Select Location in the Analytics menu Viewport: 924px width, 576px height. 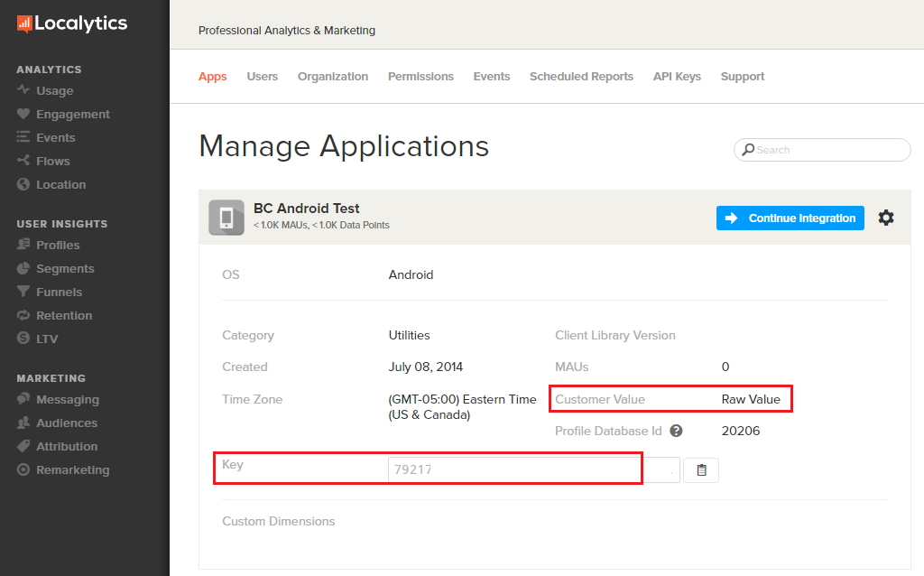coord(60,185)
